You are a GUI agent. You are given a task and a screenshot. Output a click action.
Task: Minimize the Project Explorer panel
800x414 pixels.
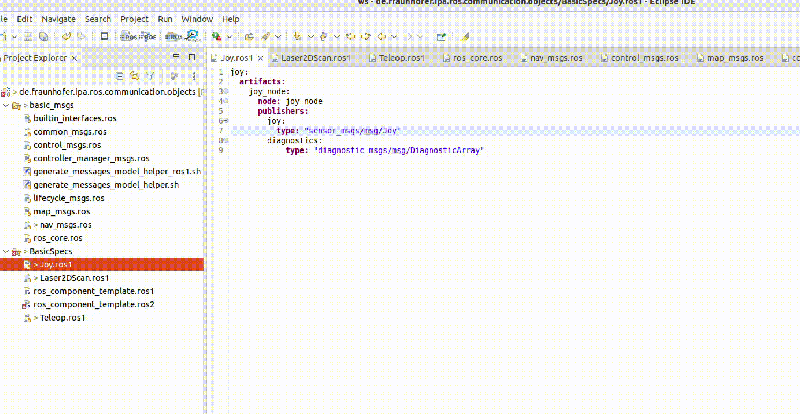pos(176,57)
